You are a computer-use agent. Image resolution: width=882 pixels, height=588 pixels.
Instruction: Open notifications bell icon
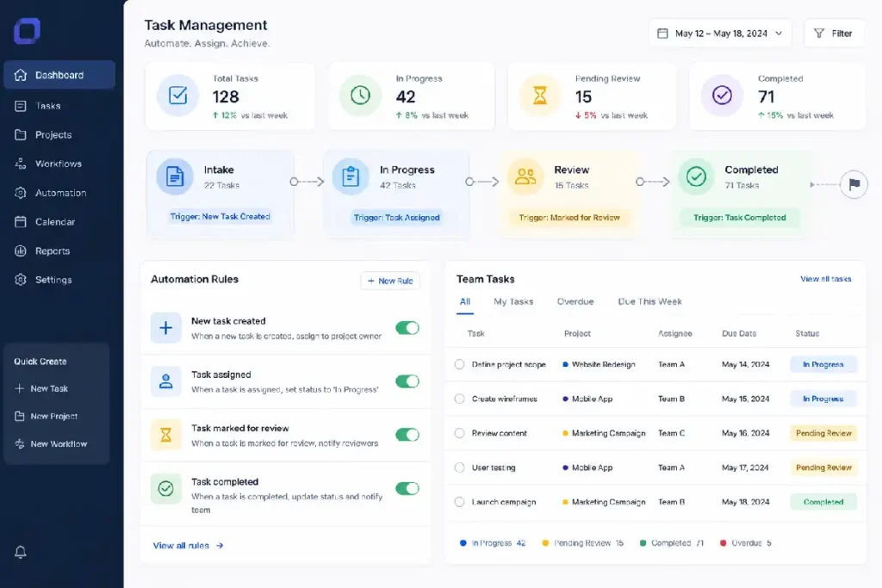click(x=21, y=552)
